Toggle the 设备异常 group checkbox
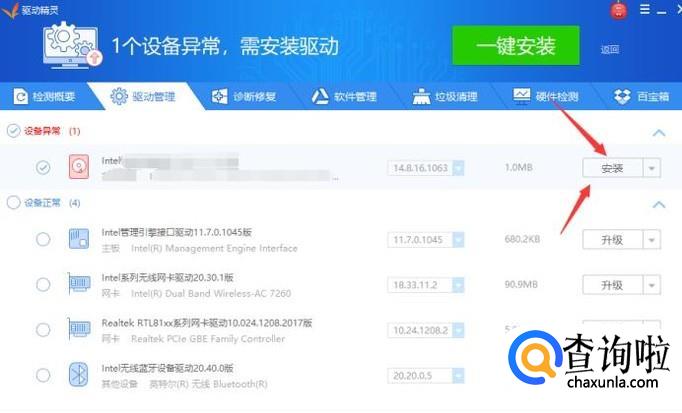Viewport: 682px width, 413px height. click(x=13, y=130)
